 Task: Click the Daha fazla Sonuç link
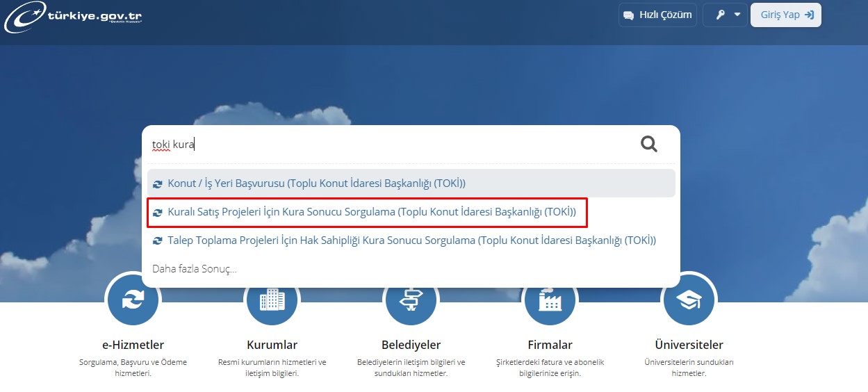click(x=195, y=268)
